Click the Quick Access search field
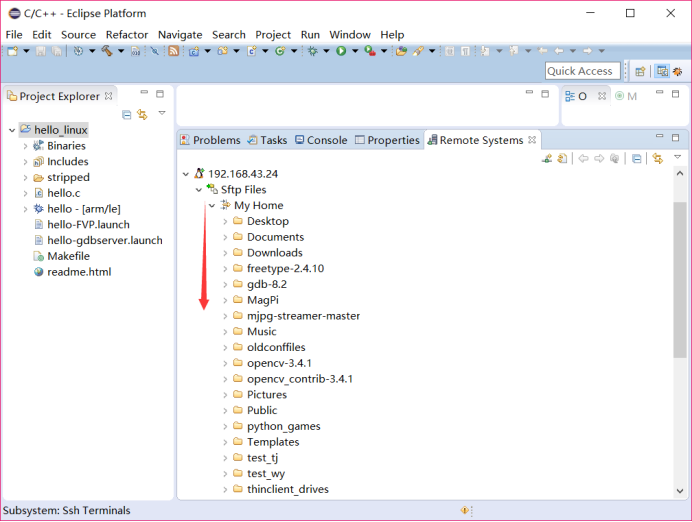This screenshot has height=522, width=692. click(x=583, y=71)
